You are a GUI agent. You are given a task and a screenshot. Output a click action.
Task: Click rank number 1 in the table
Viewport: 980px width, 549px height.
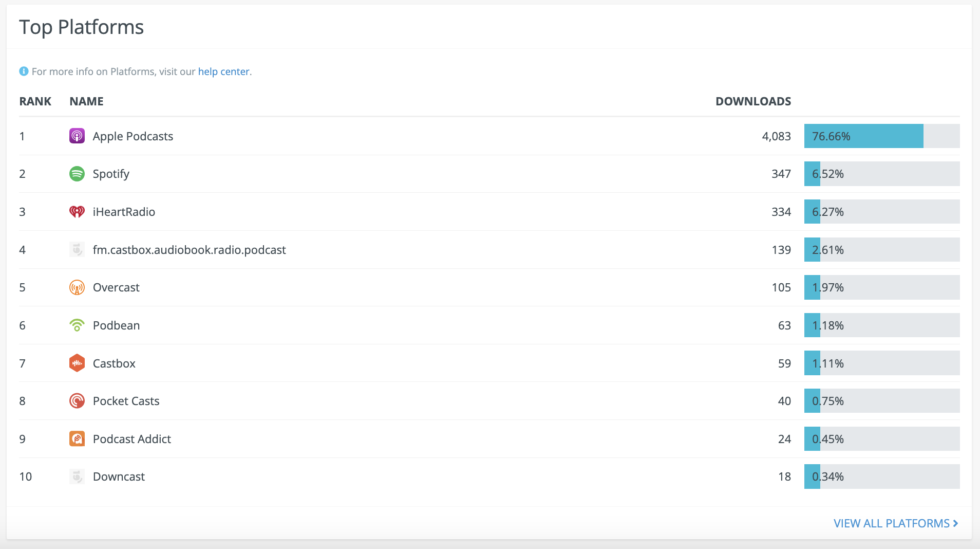22,136
